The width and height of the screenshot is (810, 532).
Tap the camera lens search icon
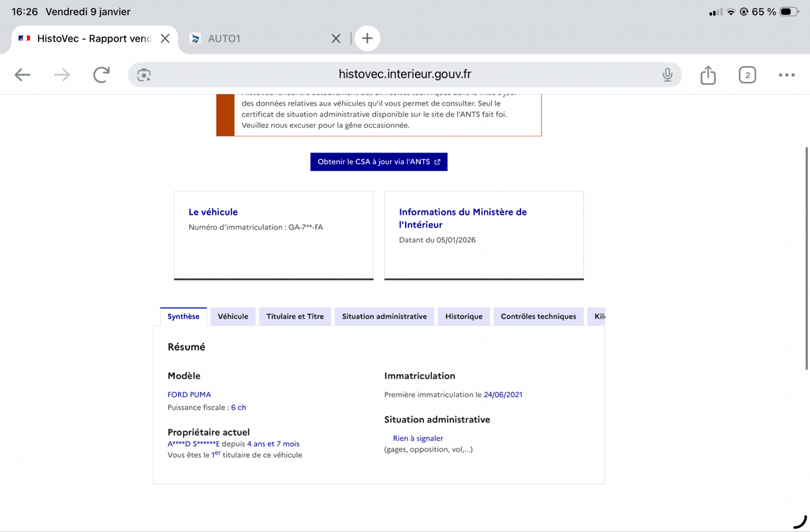144,75
